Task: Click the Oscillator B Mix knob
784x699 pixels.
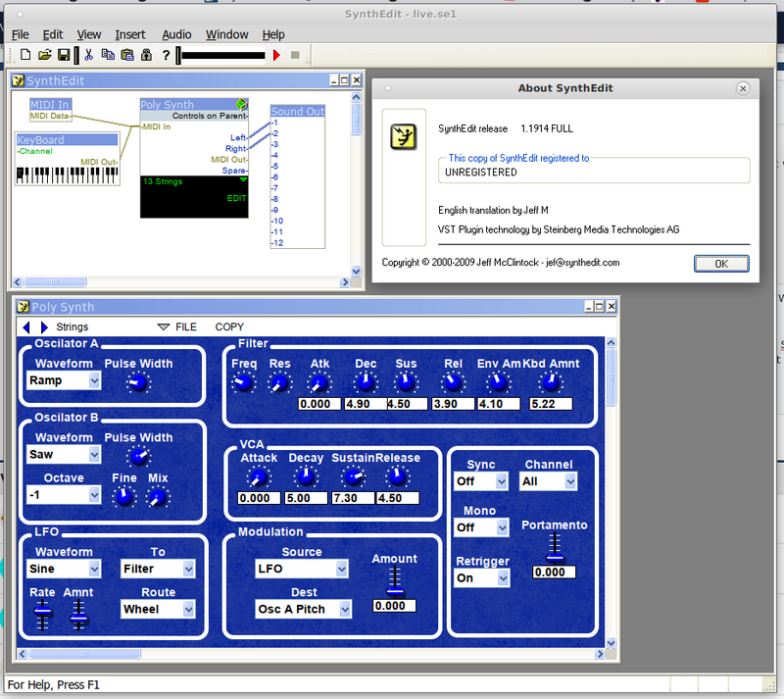Action: click(x=158, y=497)
